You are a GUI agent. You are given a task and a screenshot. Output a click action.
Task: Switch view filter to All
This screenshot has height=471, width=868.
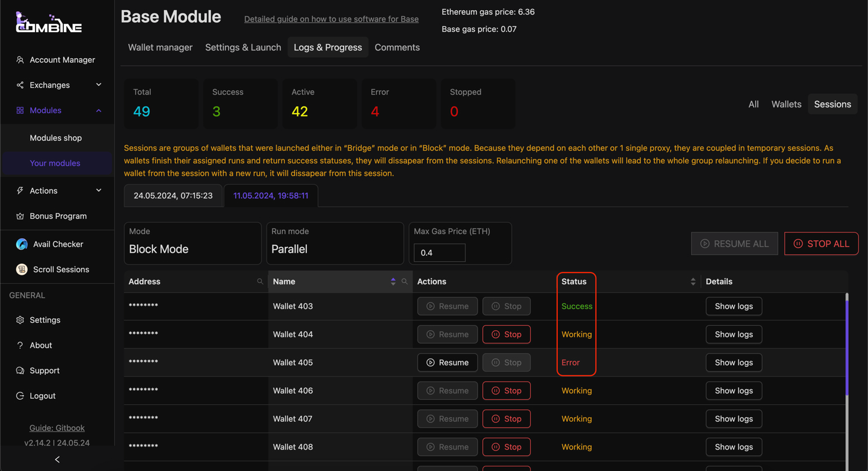[753, 104]
